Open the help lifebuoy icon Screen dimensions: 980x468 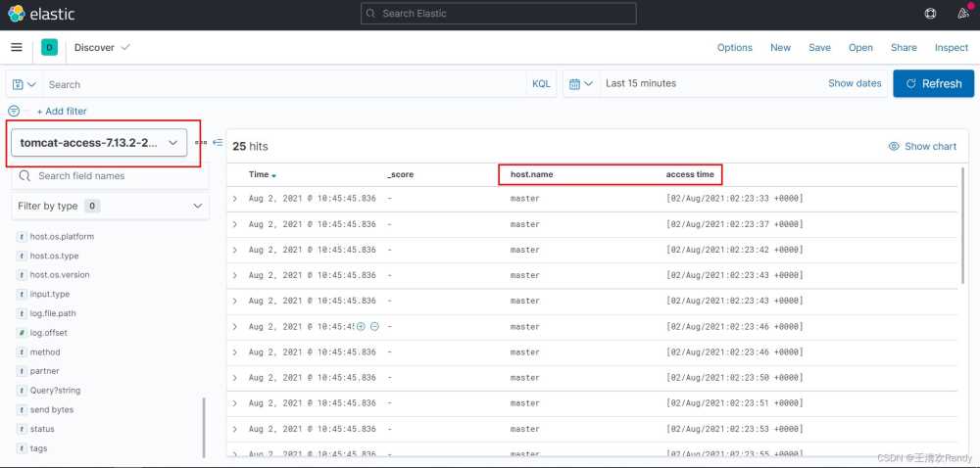[930, 14]
